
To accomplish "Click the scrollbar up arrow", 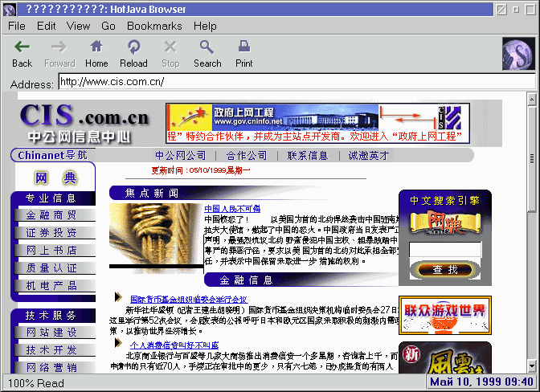I will point(532,99).
